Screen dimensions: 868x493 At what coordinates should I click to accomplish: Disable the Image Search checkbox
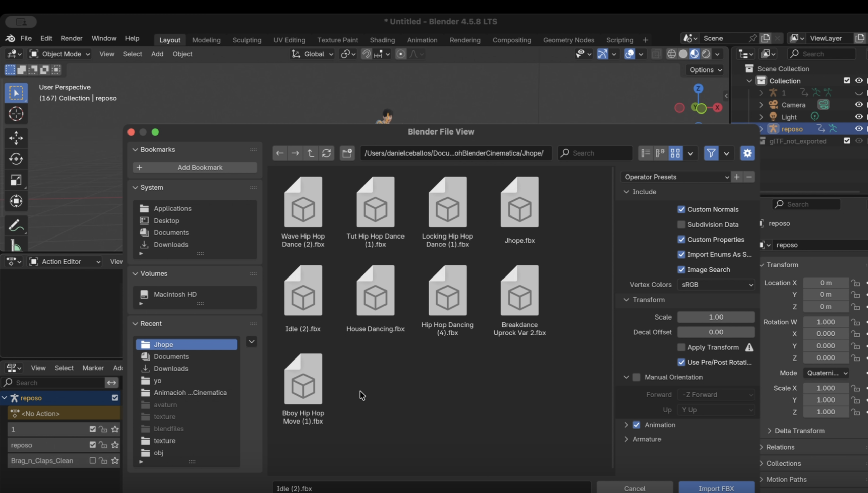681,270
